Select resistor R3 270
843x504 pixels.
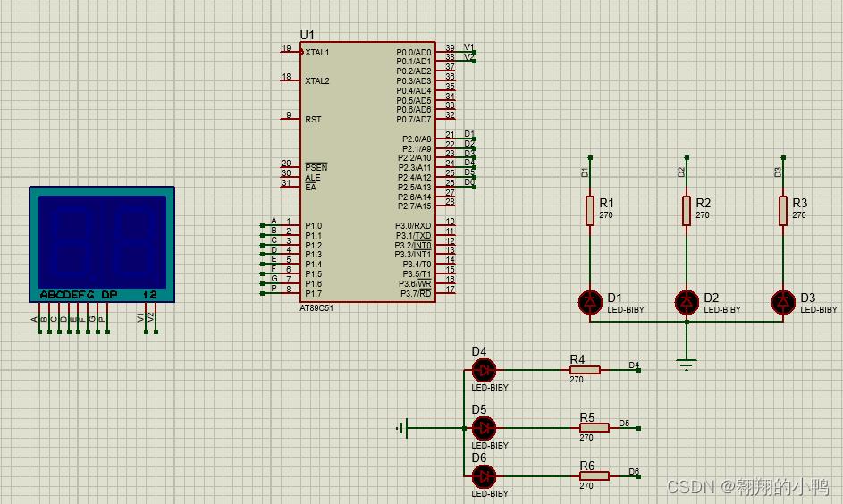coord(783,210)
